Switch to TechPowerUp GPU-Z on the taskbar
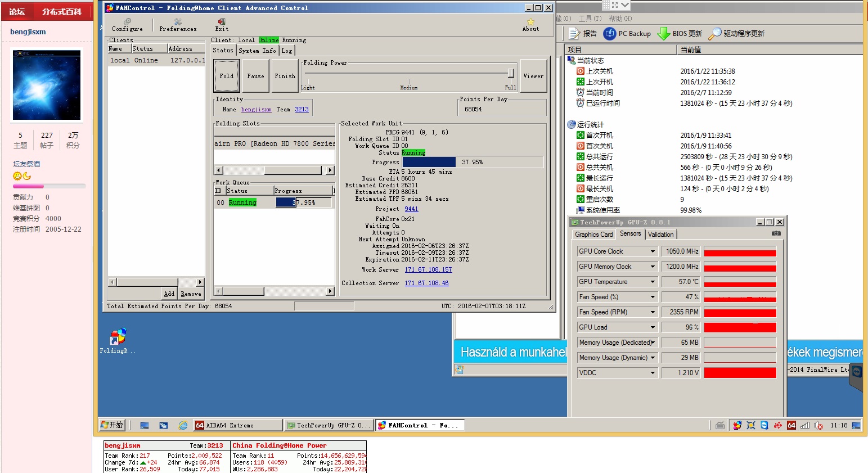 (329, 425)
